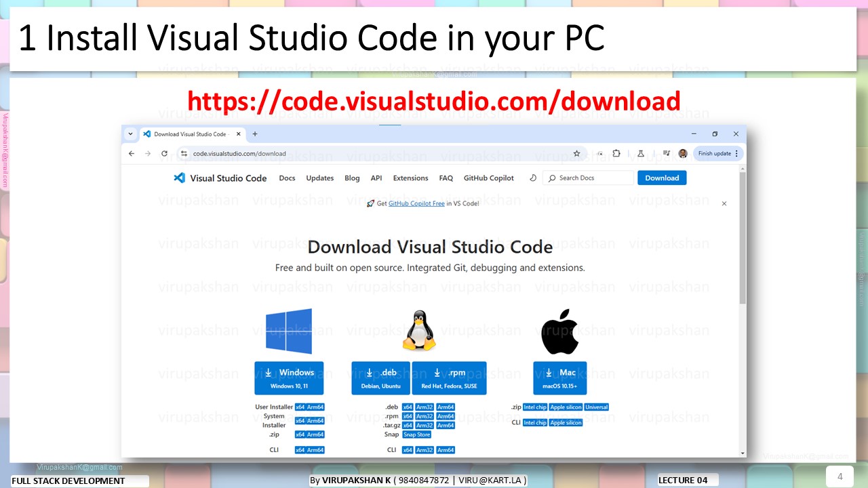
Task: Click the Search Docs field
Action: 589,178
